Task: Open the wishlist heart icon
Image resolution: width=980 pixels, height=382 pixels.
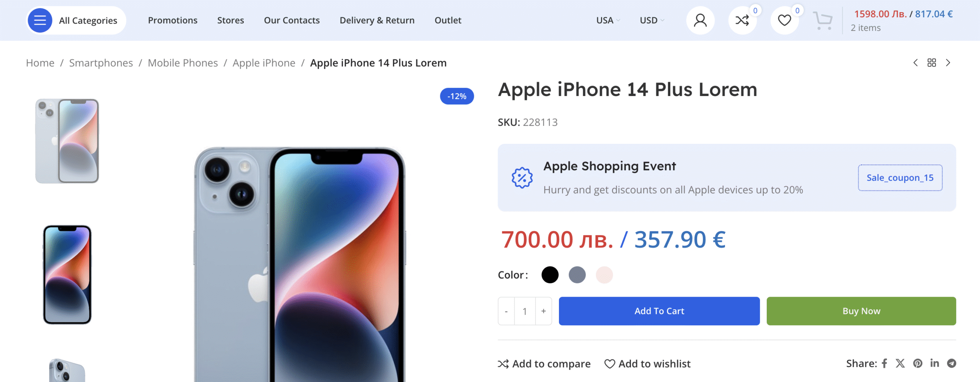Action: (784, 20)
